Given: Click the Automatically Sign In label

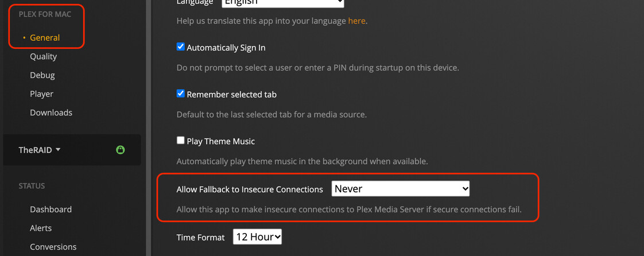Looking at the screenshot, I should click(226, 48).
